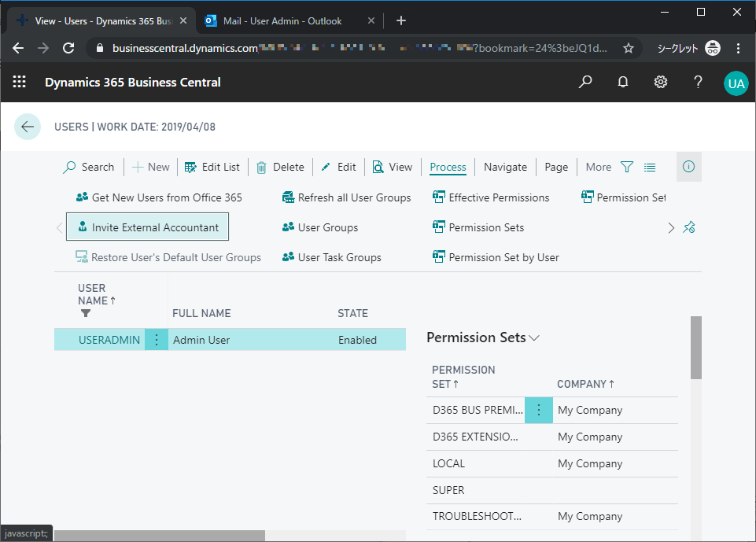This screenshot has height=542, width=756.
Task: Switch to Dynamics 365 Users tab
Action: pyautogui.click(x=101, y=20)
